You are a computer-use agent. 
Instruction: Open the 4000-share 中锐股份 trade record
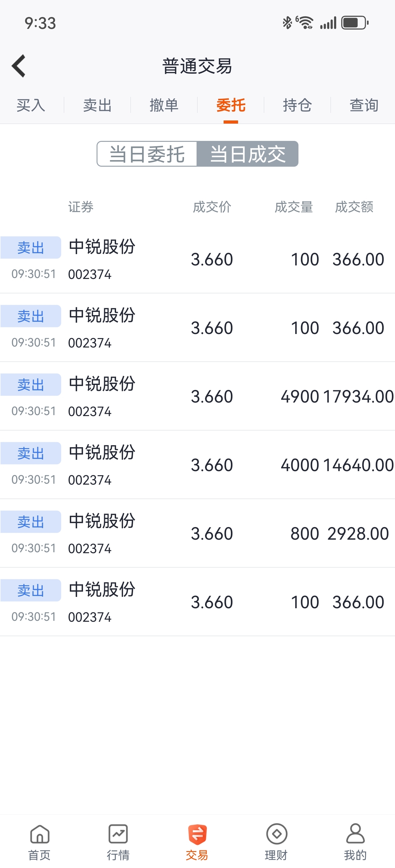[x=197, y=465]
